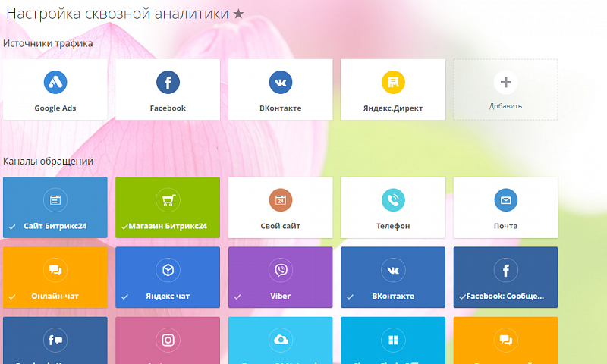Click the checkmark on Магазин Битрикс24 tile

click(x=124, y=227)
